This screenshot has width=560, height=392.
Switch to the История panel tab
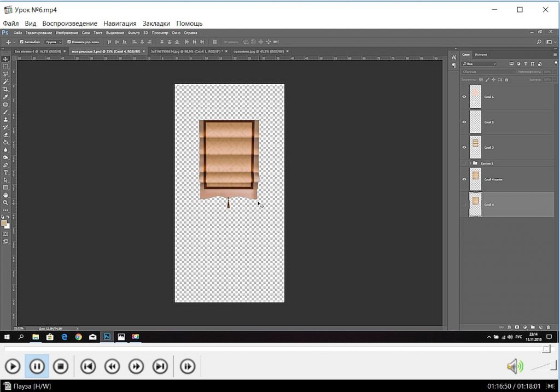pyautogui.click(x=481, y=55)
